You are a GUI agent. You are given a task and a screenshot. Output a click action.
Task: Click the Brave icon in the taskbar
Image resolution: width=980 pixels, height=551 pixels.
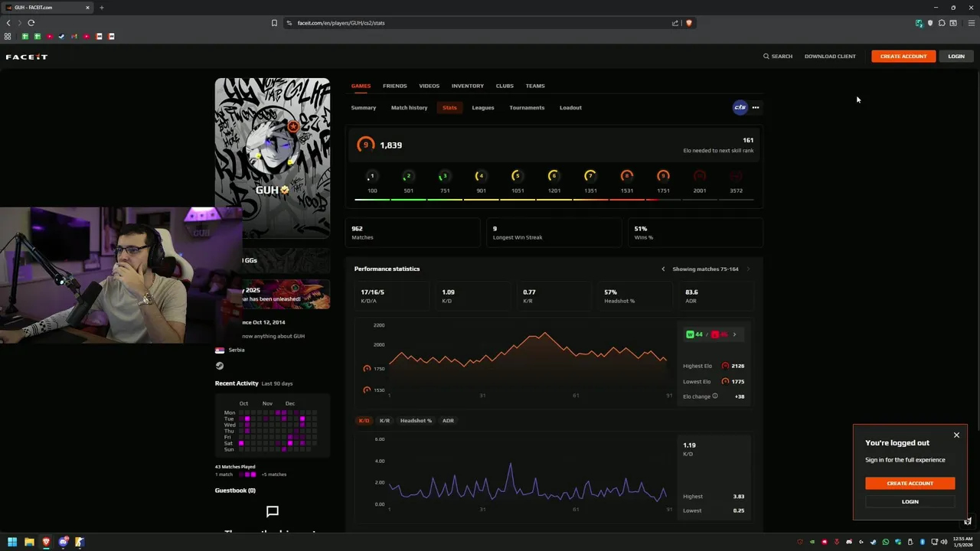click(x=46, y=542)
